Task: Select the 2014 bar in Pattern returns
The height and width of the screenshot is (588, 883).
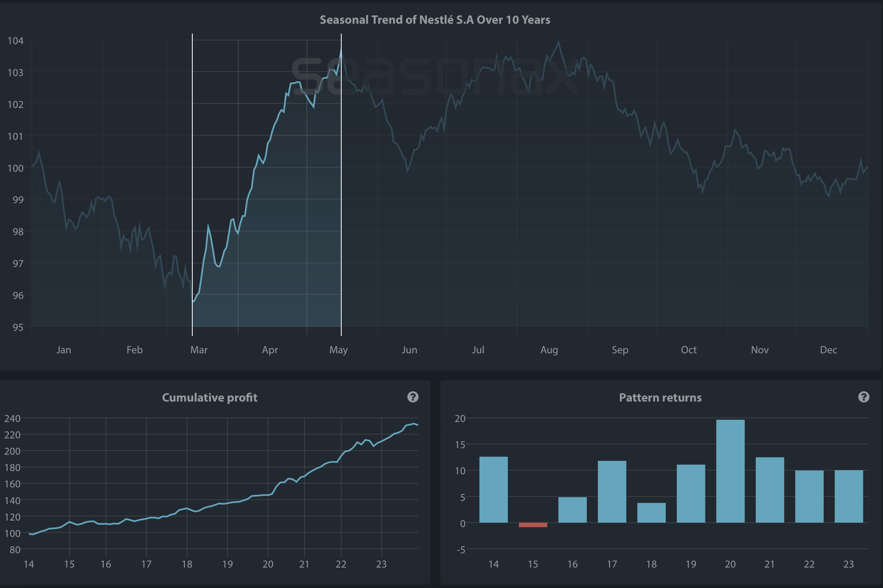Action: click(x=493, y=489)
